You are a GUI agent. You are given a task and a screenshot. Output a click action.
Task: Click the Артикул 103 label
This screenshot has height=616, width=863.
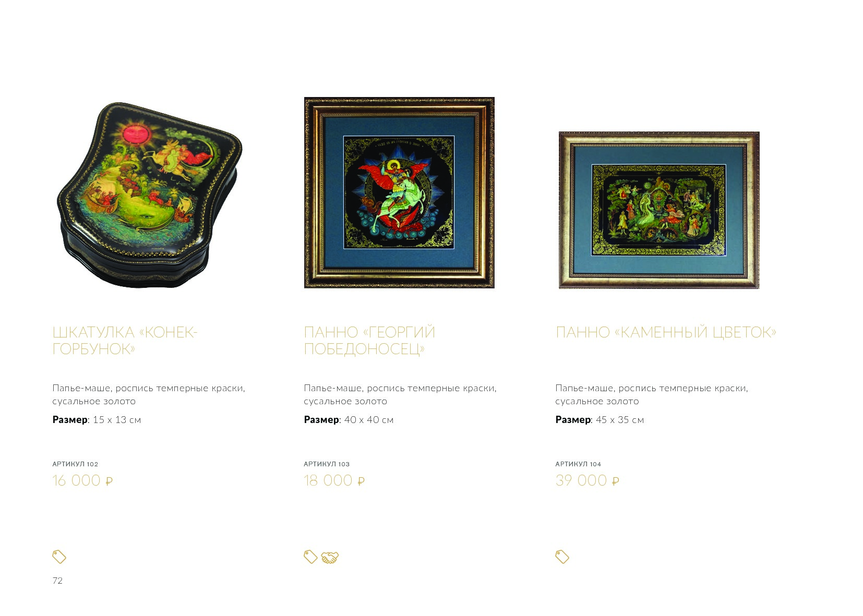point(327,464)
